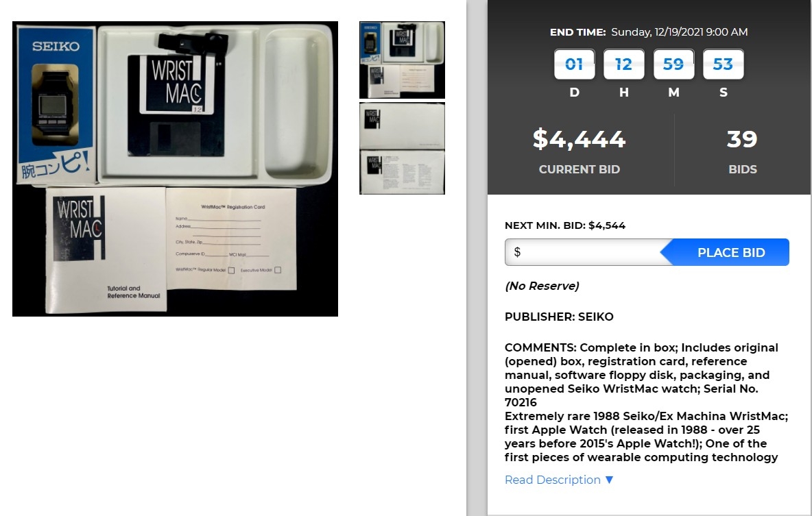The width and height of the screenshot is (812, 516).
Task: Click the Seiko watch box in photo
Action: (56, 105)
